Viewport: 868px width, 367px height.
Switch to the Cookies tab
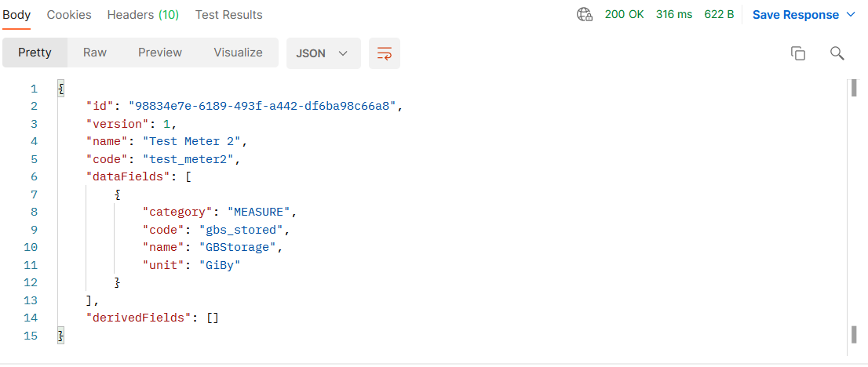(x=69, y=15)
